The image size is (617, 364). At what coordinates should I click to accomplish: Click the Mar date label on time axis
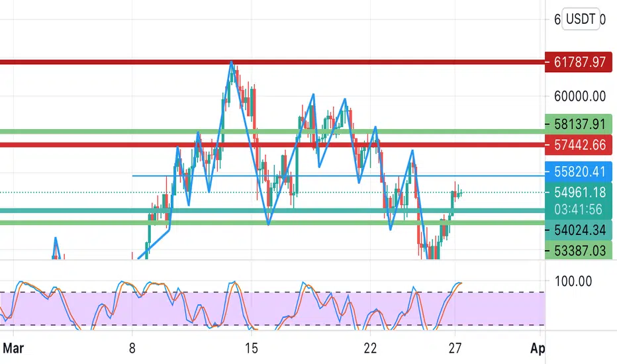coord(13,348)
